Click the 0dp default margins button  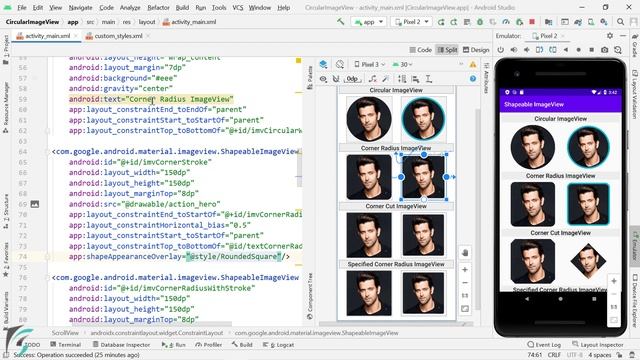(352, 79)
